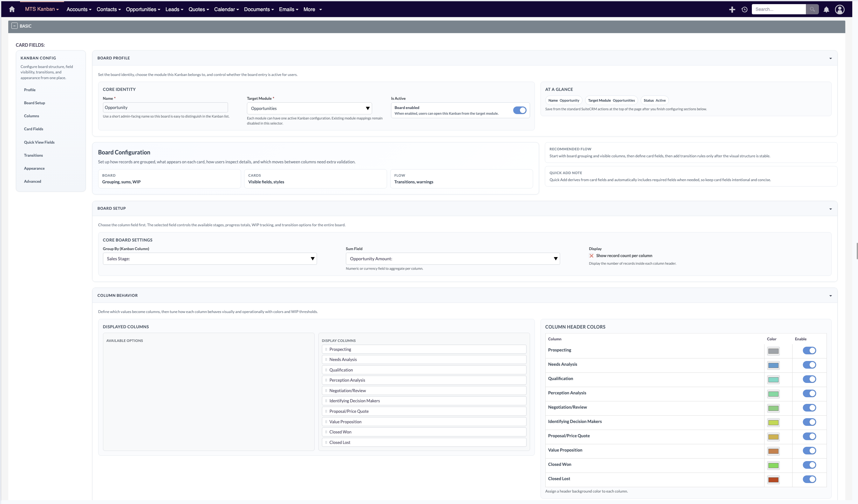The width and height of the screenshot is (858, 504).
Task: Jump to Card Fields section link
Action: (x=33, y=129)
